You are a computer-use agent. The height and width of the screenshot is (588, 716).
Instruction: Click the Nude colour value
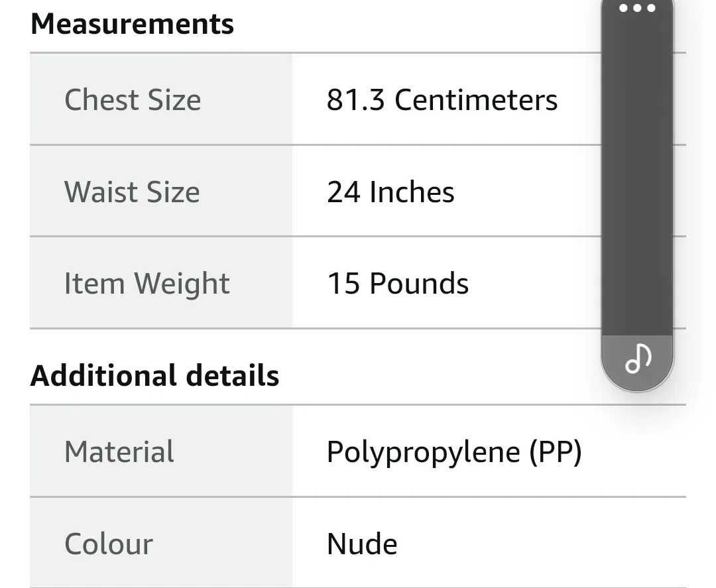361,543
